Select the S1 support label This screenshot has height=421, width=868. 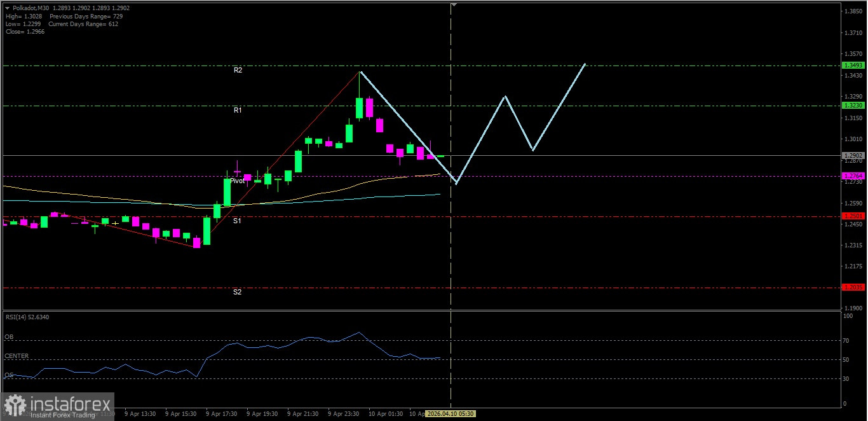tap(237, 221)
